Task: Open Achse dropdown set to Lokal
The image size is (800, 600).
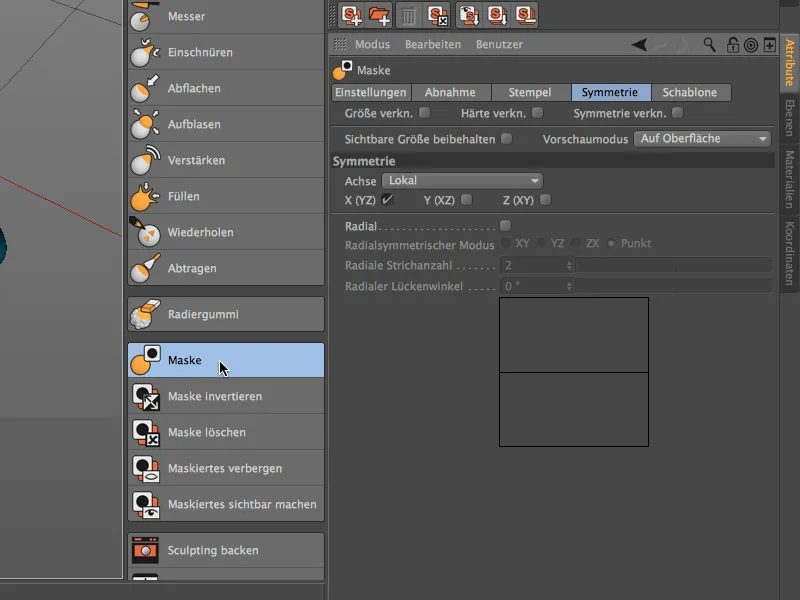Action: tap(462, 181)
